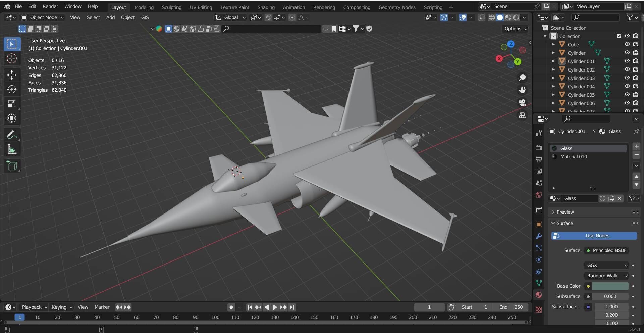Toggle auto keying record button
This screenshot has width=644, height=333.
pos(231,307)
